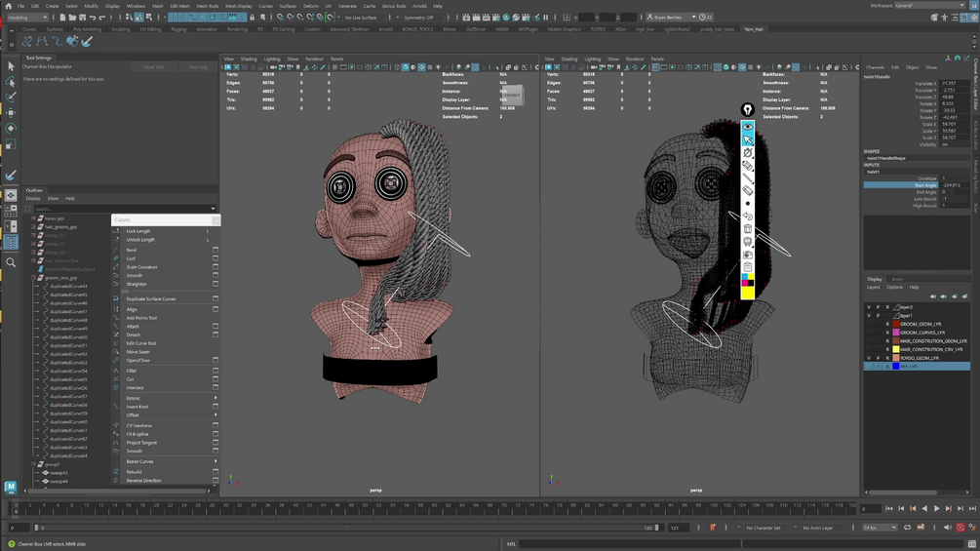
Task: Open option box for Curl
Action: point(216,258)
